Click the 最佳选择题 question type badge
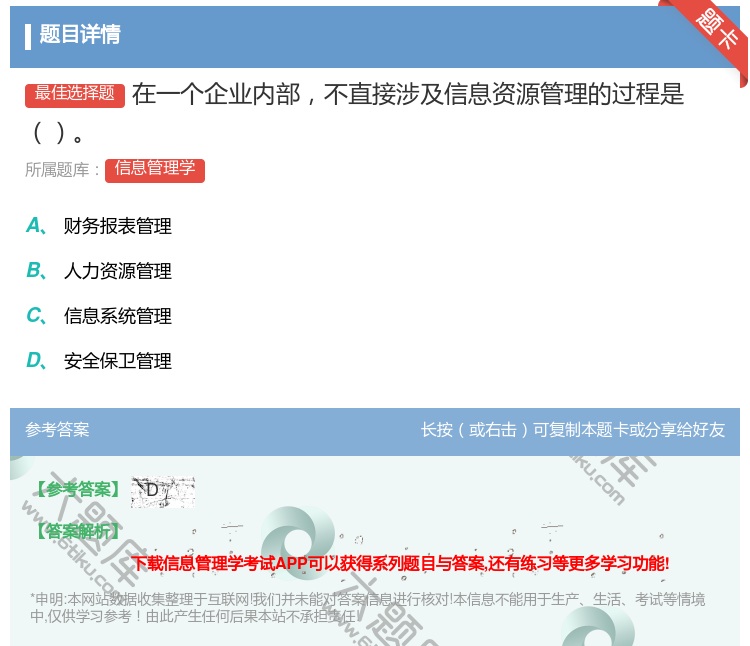This screenshot has height=646, width=750. pos(75,95)
